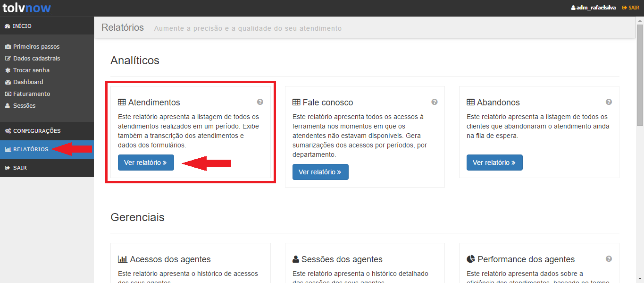Open Primeiros passos from sidebar
This screenshot has width=644, height=283.
36,47
